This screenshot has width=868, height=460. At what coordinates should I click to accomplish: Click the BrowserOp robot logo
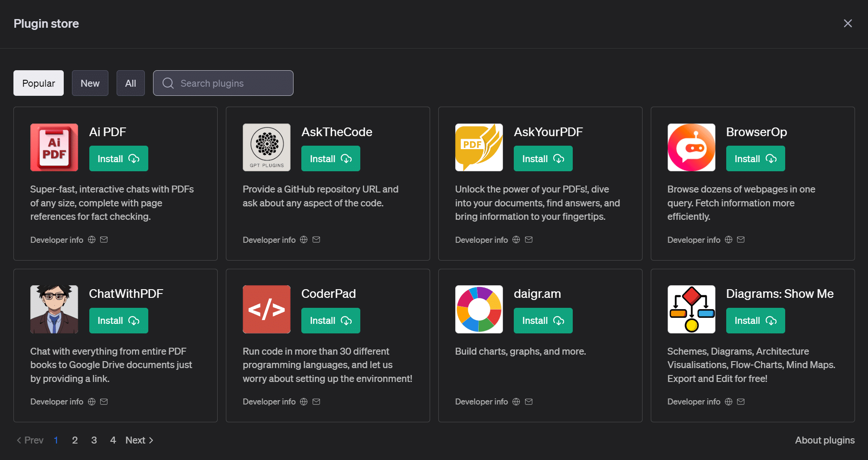click(691, 147)
